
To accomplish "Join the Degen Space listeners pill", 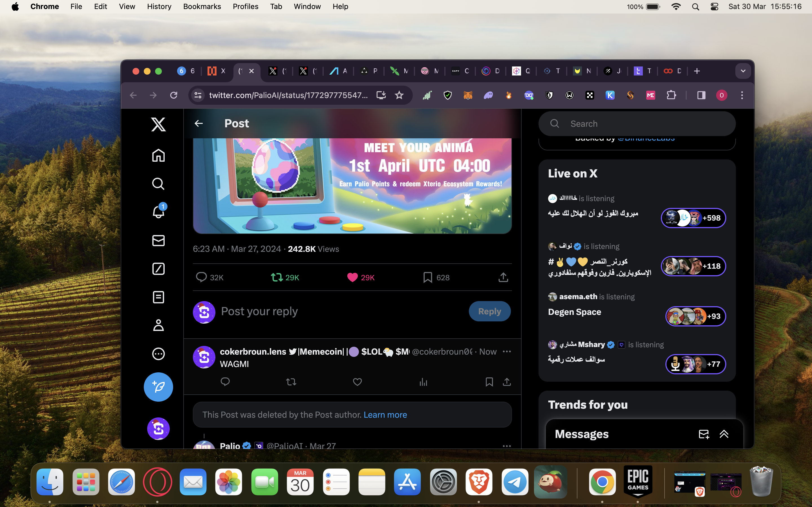I will 695,316.
